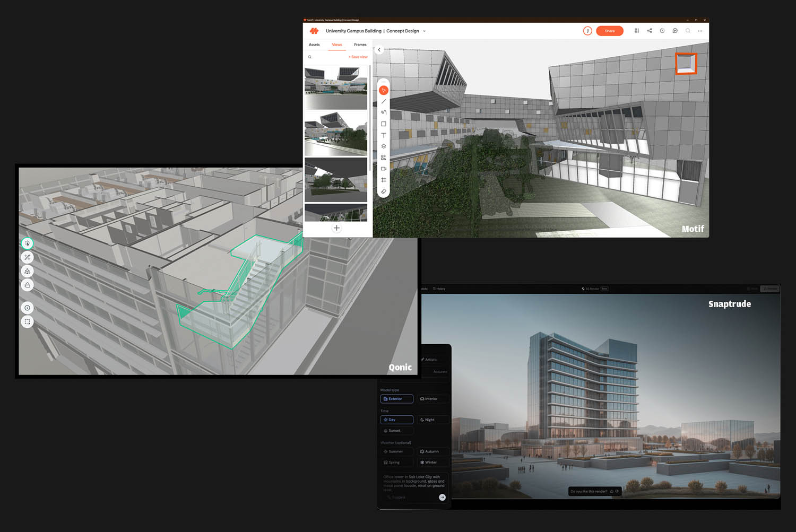Click the search magnifier in Motif header
The height and width of the screenshot is (532, 796).
pyautogui.click(x=688, y=31)
